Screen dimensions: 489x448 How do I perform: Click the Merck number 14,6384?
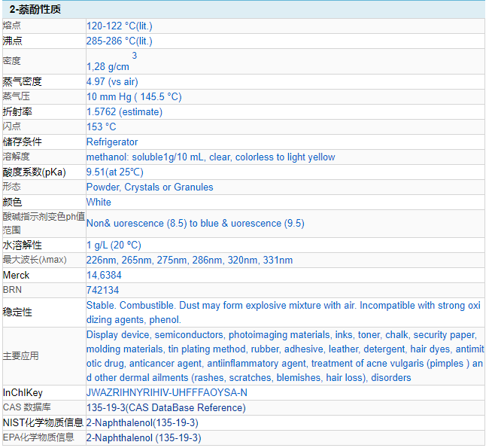click(x=104, y=275)
